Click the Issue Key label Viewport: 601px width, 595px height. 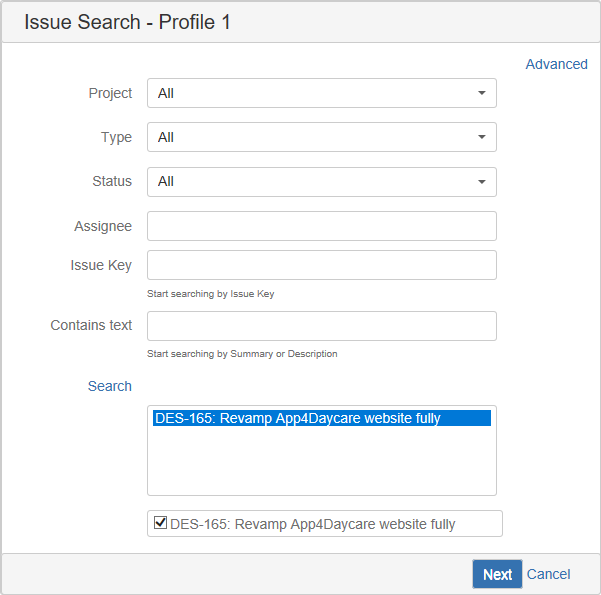coord(101,265)
